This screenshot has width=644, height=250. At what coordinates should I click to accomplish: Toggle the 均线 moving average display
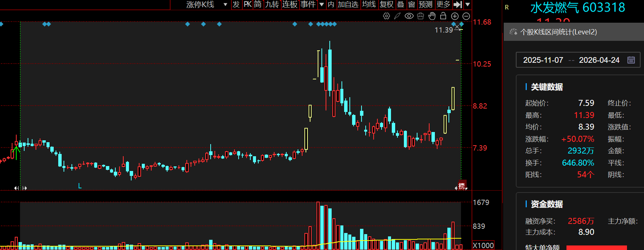click(x=369, y=5)
